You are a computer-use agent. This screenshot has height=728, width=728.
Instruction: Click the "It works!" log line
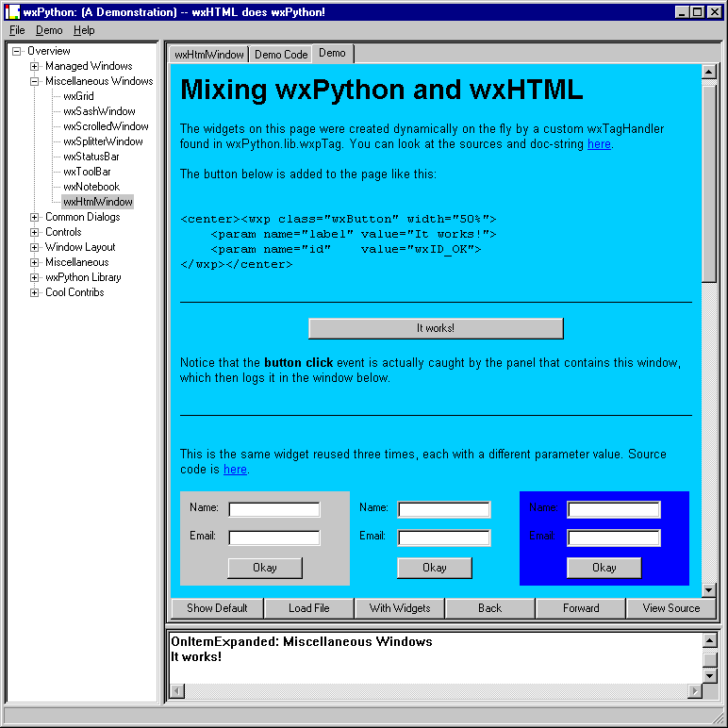[x=196, y=657]
